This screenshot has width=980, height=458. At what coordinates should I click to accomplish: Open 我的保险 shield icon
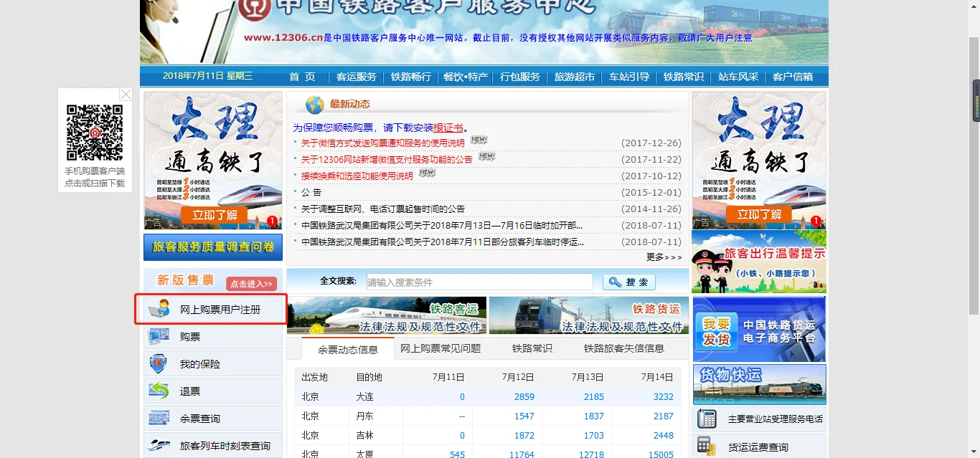(159, 363)
